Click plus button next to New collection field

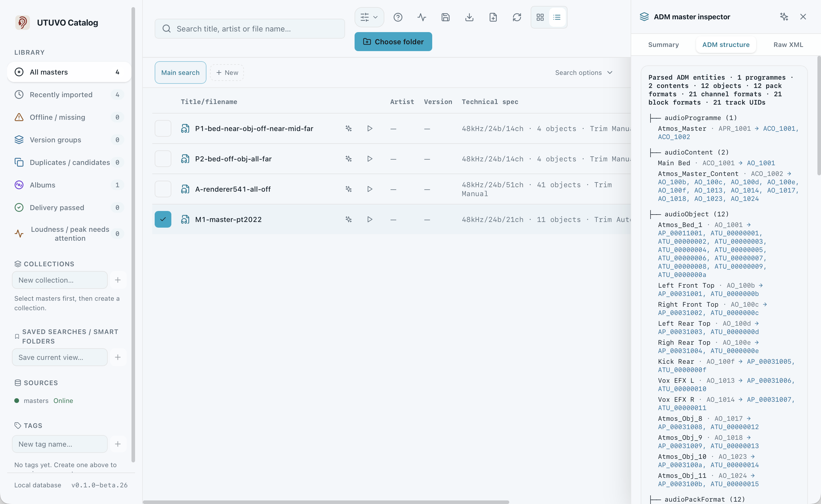[118, 280]
